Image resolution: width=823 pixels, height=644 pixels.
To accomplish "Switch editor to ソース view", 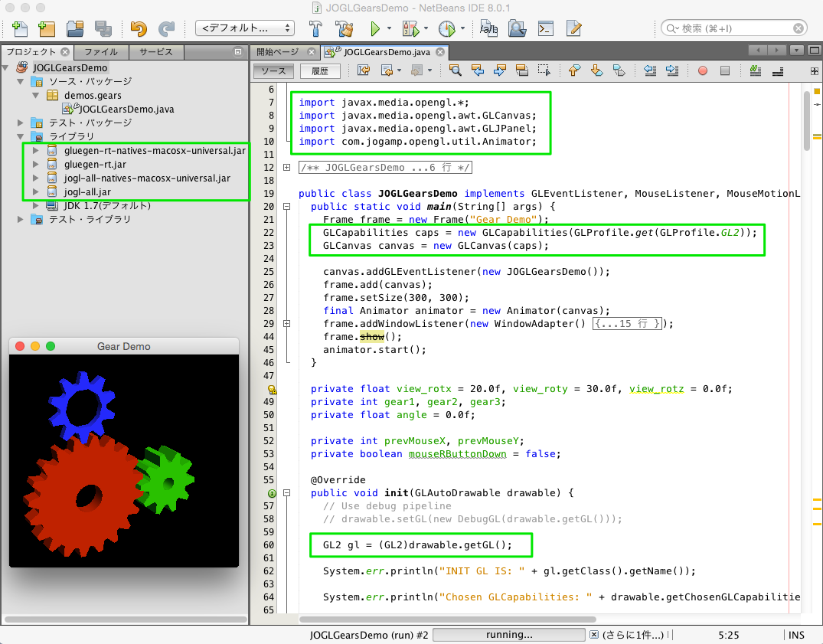I will [273, 71].
